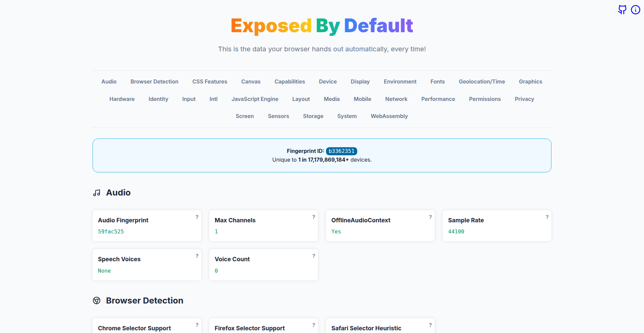This screenshot has height=333, width=644.
Task: Open the help icon on Sample Rate card
Action: pos(547,217)
